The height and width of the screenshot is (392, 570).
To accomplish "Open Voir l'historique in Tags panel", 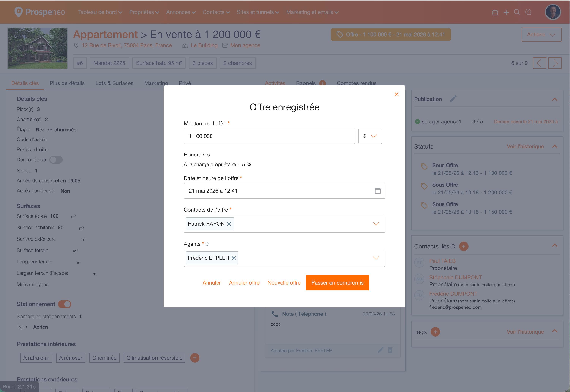I will 525,332.
